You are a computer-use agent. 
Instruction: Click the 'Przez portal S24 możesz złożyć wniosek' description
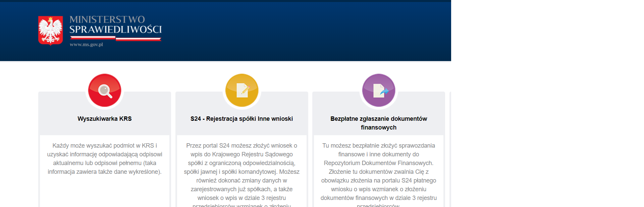[x=242, y=174]
